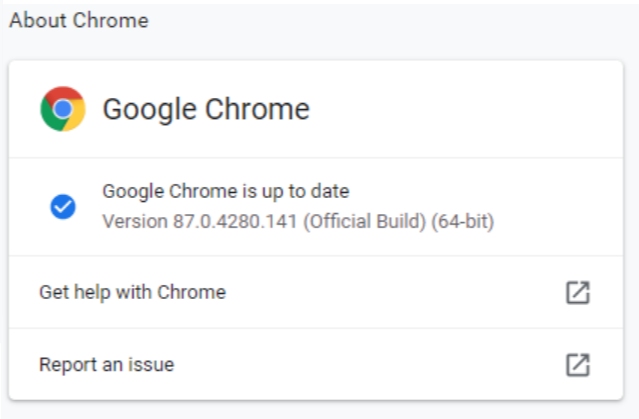The image size is (639, 419).
Task: Click the blue up-to-date checkmark icon
Action: click(x=63, y=207)
